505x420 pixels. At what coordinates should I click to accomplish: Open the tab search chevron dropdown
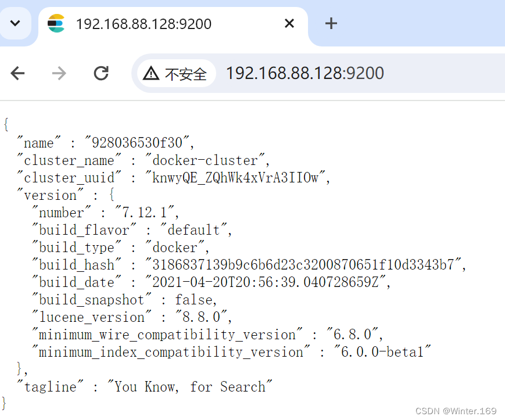(x=15, y=23)
